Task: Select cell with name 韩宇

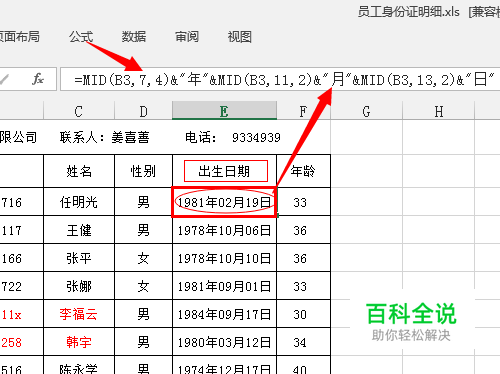Action: [79, 342]
